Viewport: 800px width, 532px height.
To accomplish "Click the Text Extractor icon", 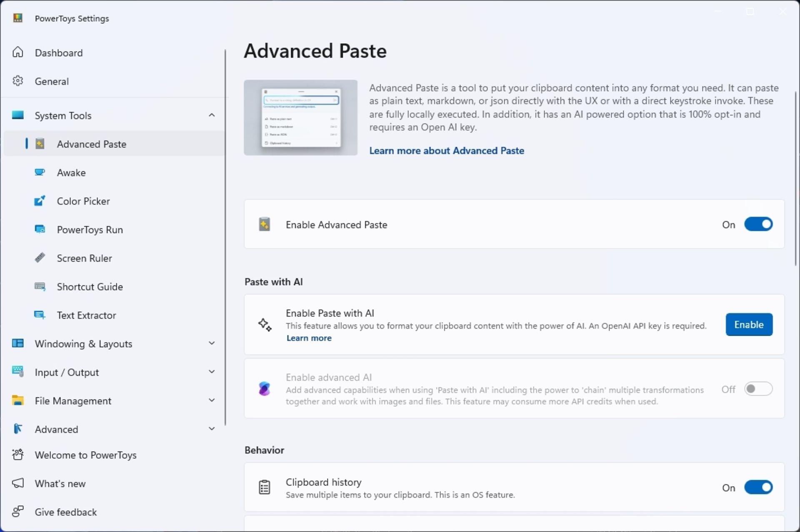I will (x=40, y=315).
